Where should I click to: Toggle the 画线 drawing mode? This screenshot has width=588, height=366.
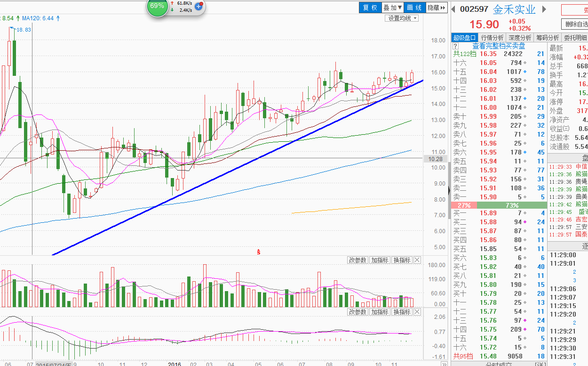(x=414, y=8)
